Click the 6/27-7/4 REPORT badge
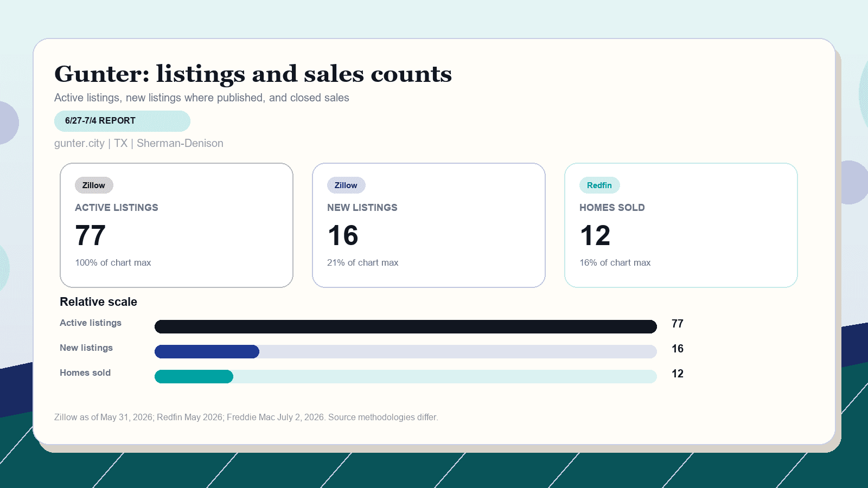Viewport: 868px width, 488px height. [122, 121]
